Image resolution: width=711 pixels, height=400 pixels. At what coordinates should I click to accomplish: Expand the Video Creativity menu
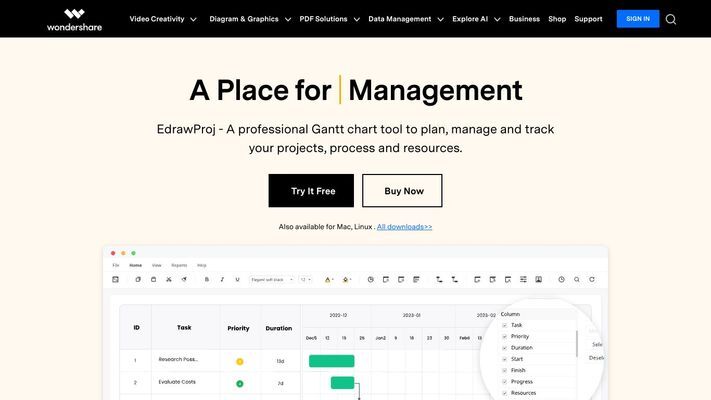[x=163, y=19]
